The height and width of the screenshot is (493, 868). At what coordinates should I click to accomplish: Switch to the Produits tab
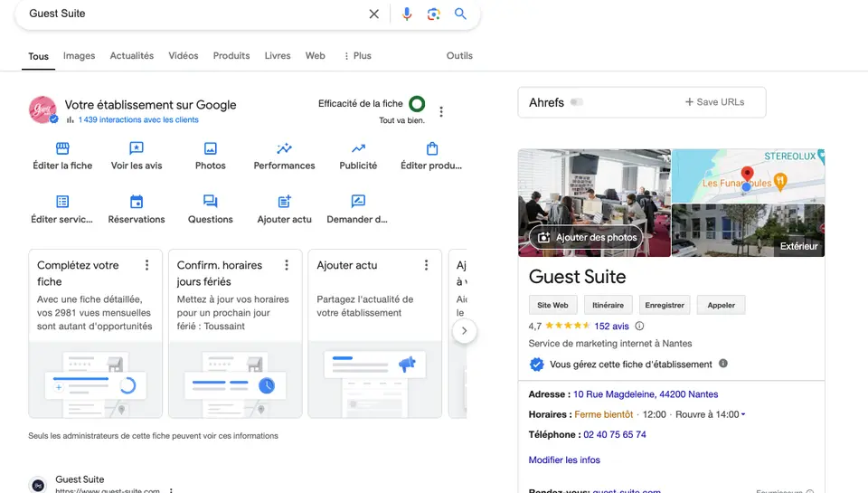231,56
